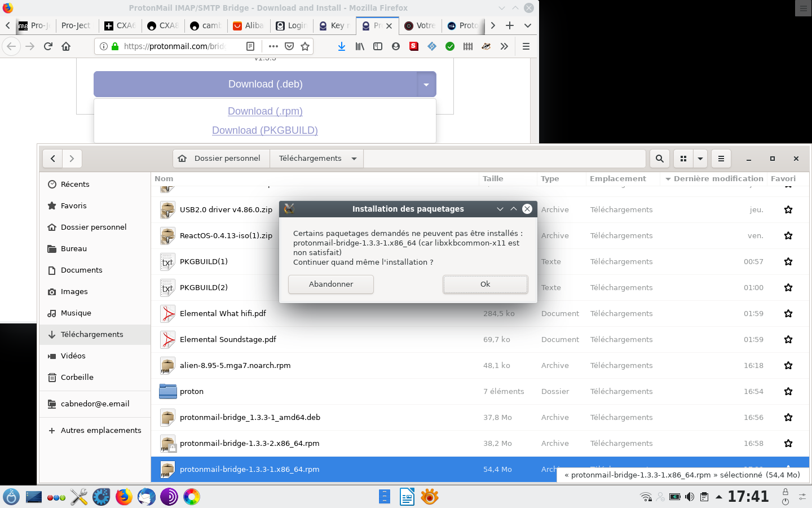Go forward in file manager

pos(72,159)
